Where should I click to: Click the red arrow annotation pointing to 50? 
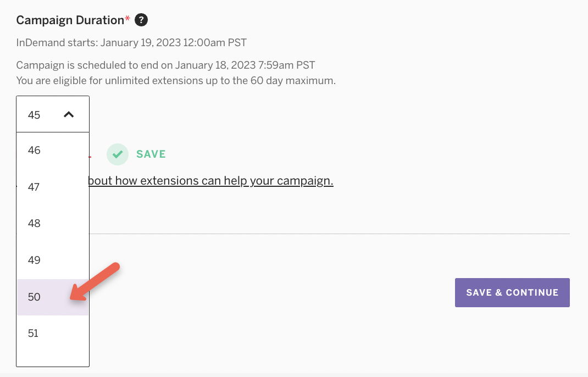[x=96, y=282]
